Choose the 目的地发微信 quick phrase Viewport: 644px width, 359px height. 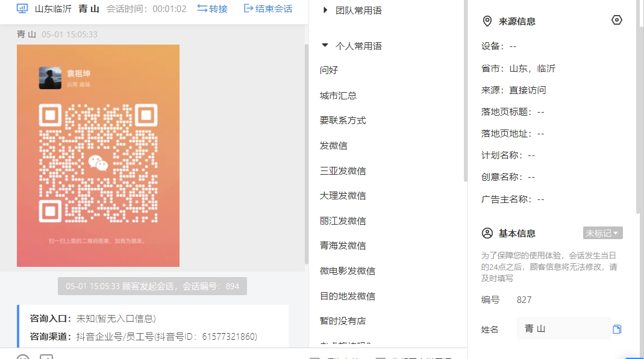(348, 296)
